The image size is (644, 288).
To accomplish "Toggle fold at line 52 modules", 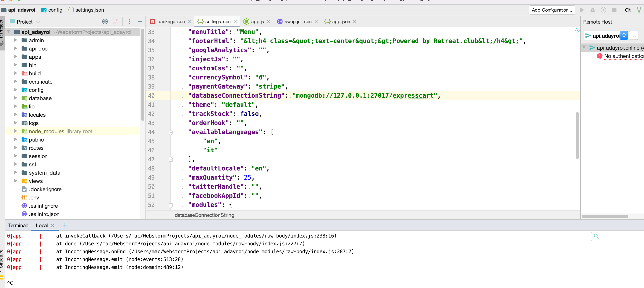I will point(171,205).
